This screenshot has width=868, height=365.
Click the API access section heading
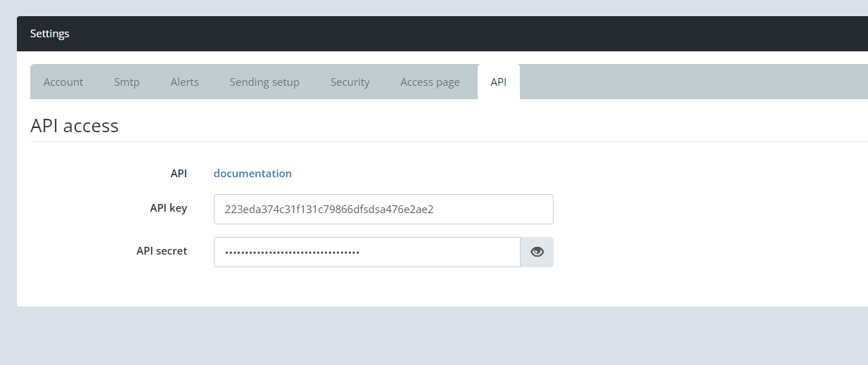[75, 126]
